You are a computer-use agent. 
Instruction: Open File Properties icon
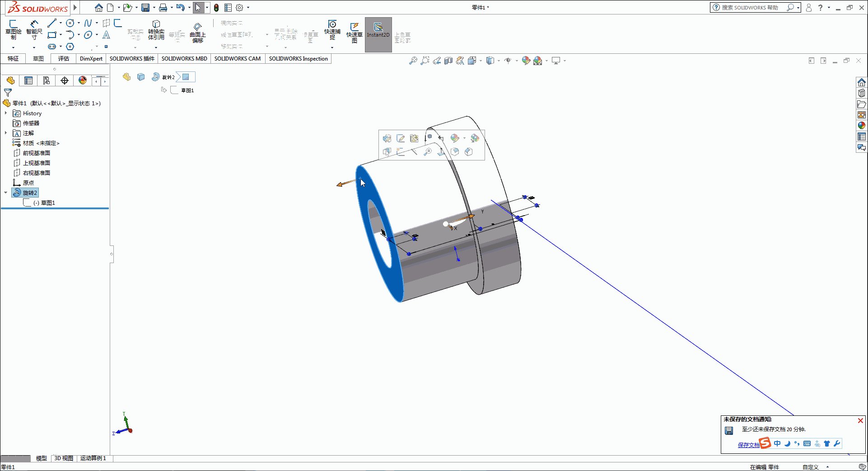coord(228,8)
